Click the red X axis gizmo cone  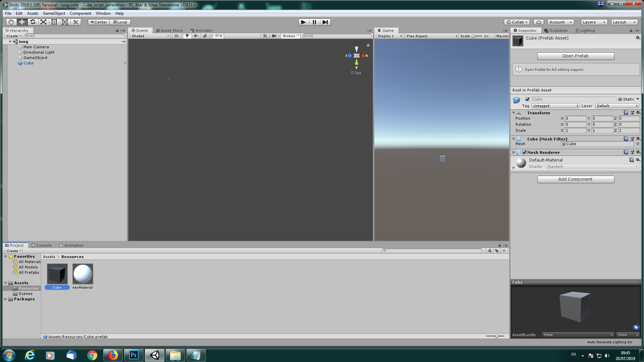[x=363, y=56]
